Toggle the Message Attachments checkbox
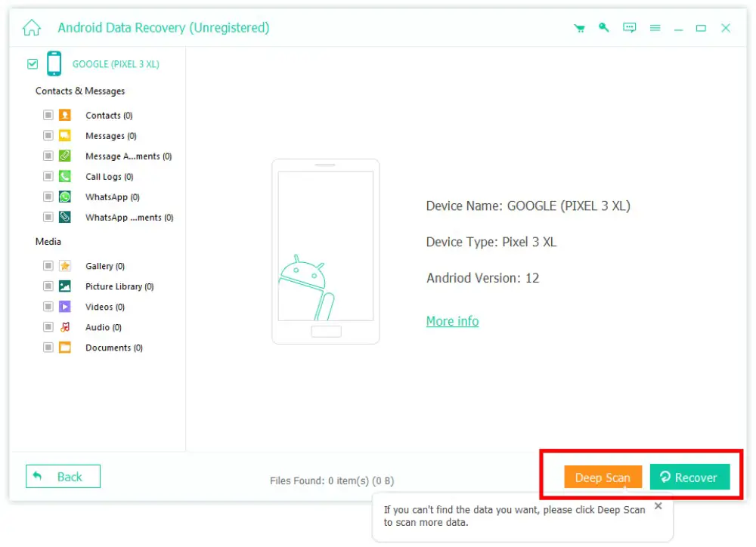756x547 pixels. (x=48, y=156)
